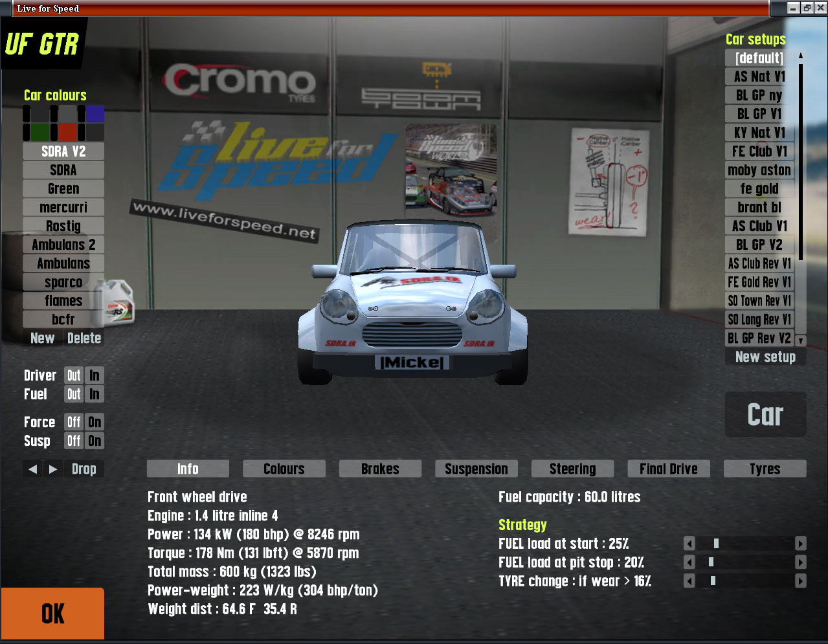This screenshot has height=644, width=828.
Task: Choose the brant bl setup
Action: click(x=759, y=208)
